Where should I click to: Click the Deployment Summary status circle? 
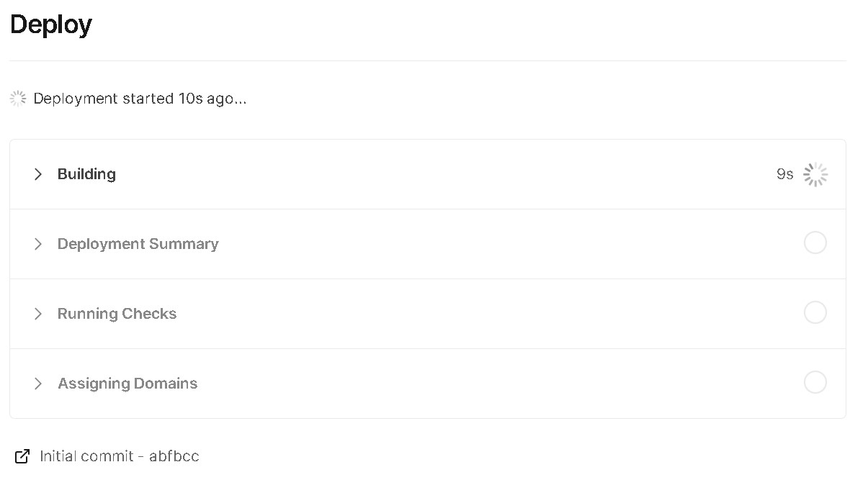click(815, 243)
